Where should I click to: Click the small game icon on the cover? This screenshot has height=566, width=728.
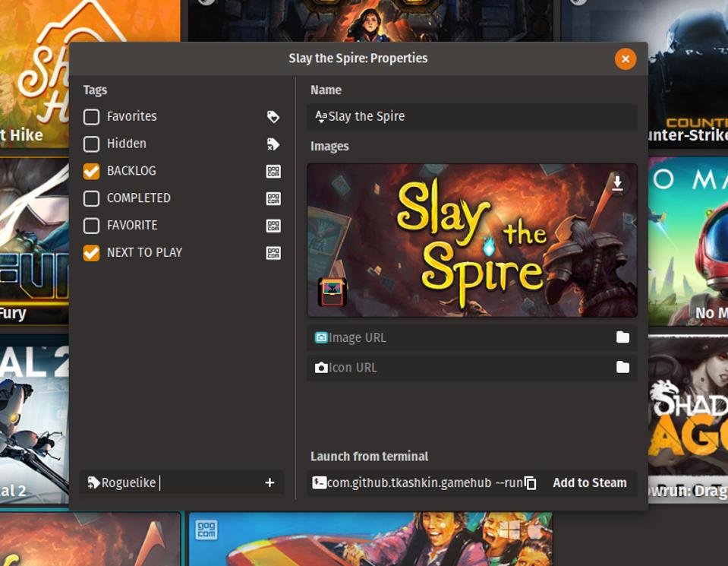332,292
